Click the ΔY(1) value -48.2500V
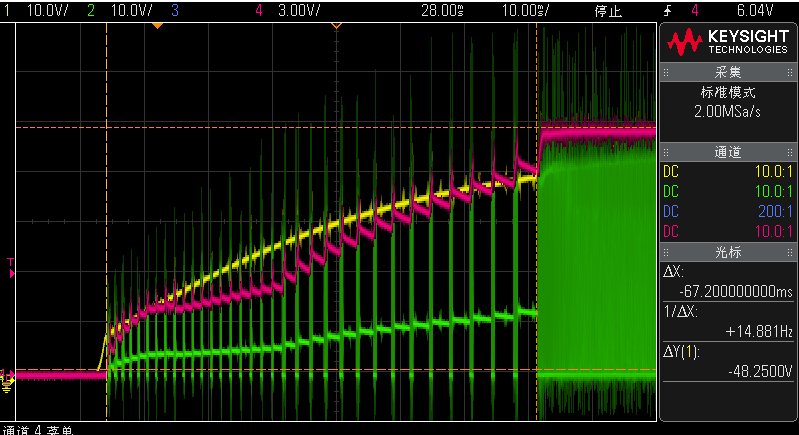This screenshot has width=799, height=435. 760,372
